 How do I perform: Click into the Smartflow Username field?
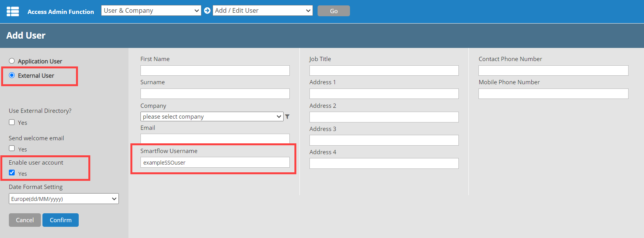click(215, 162)
